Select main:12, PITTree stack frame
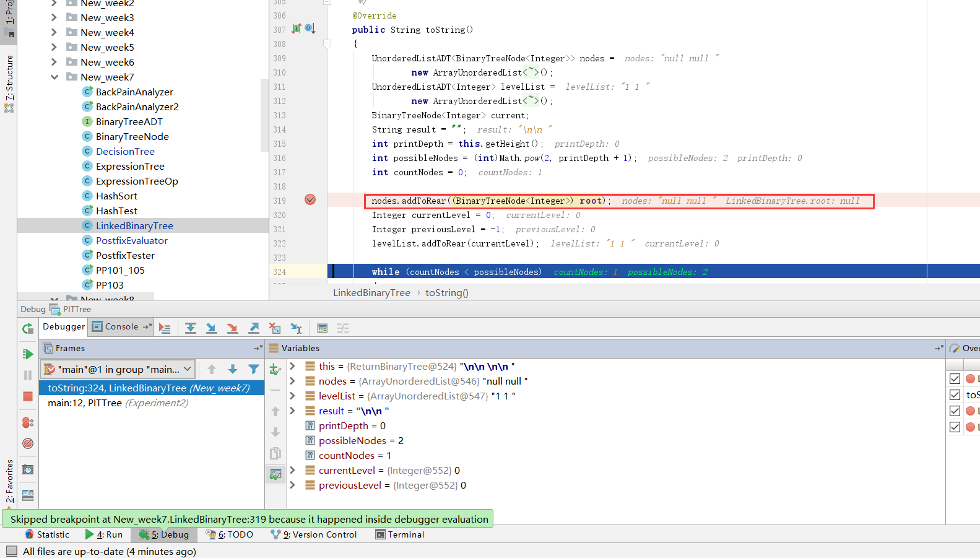This screenshot has width=980, height=558. click(x=118, y=403)
